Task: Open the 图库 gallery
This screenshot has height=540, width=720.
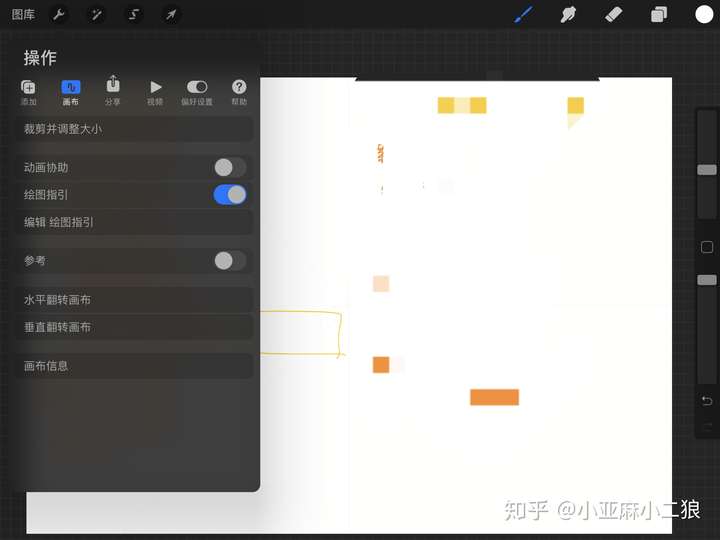Action: 23,15
